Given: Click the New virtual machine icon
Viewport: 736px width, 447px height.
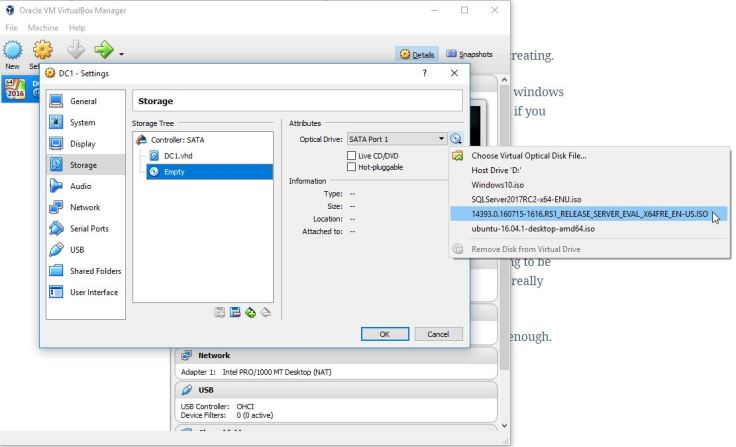Looking at the screenshot, I should (x=13, y=50).
